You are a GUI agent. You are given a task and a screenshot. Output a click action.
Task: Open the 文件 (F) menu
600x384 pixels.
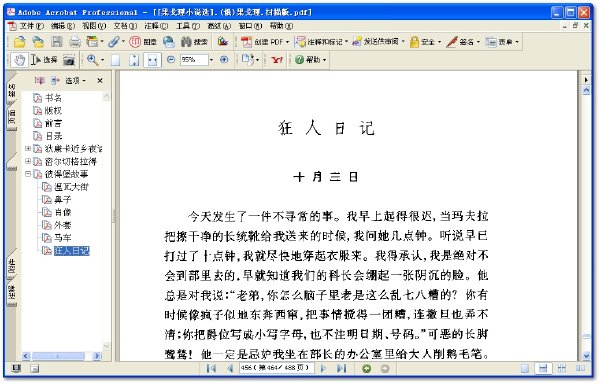[32, 26]
